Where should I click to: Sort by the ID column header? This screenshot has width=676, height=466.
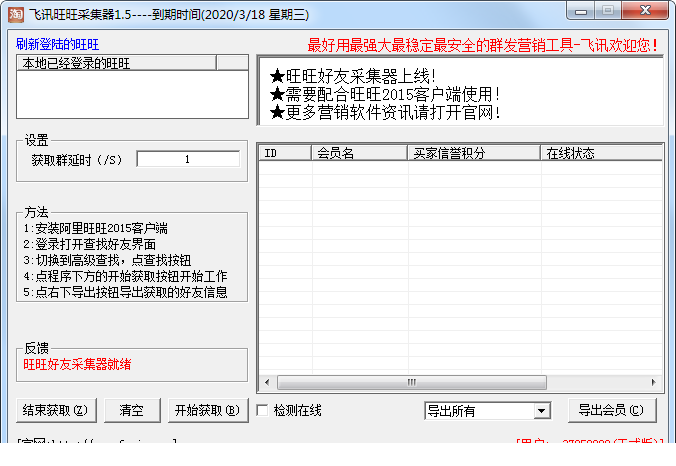pos(285,153)
